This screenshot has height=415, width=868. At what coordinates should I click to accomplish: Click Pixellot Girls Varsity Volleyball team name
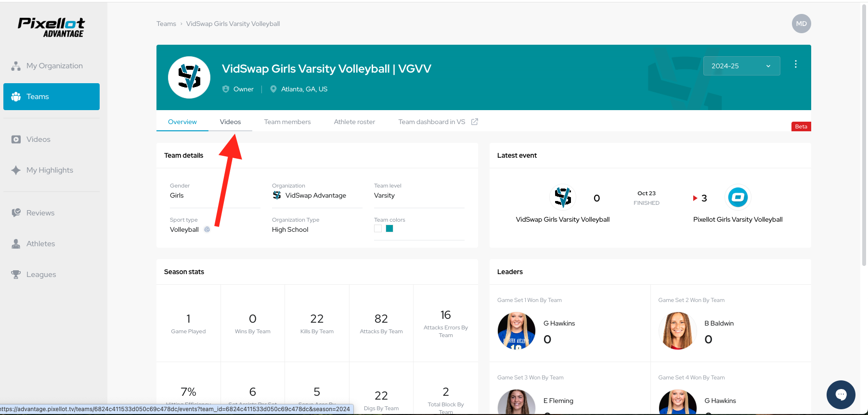(738, 219)
